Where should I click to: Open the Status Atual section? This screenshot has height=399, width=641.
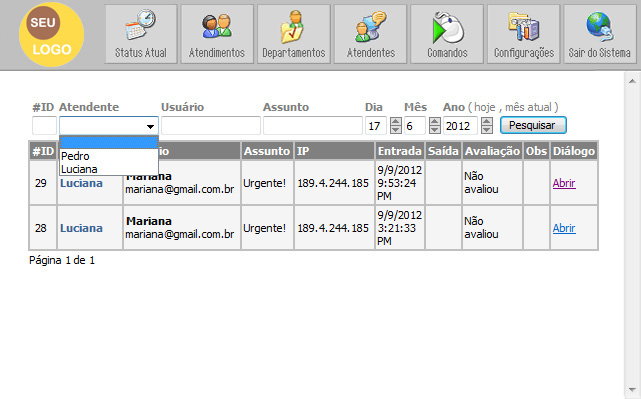coord(141,34)
